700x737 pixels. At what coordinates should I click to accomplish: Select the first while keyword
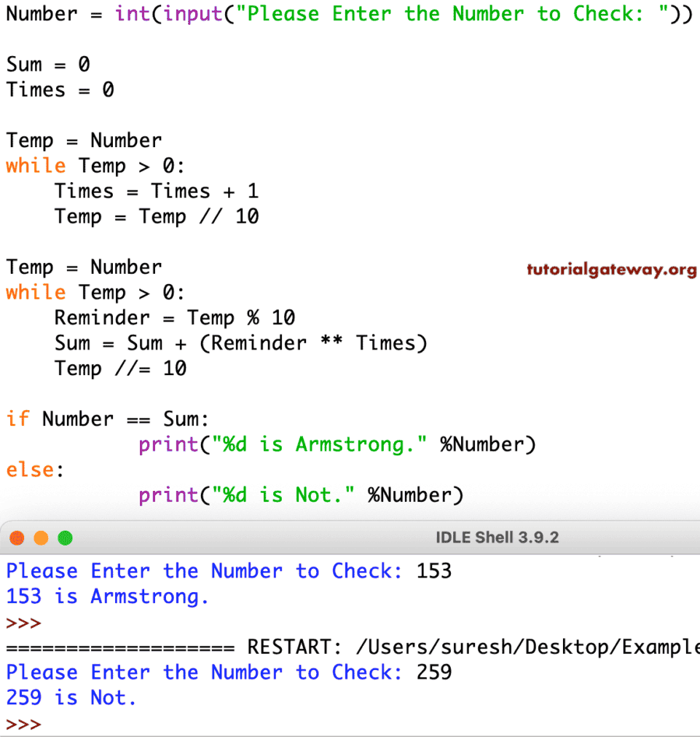[x=35, y=165]
